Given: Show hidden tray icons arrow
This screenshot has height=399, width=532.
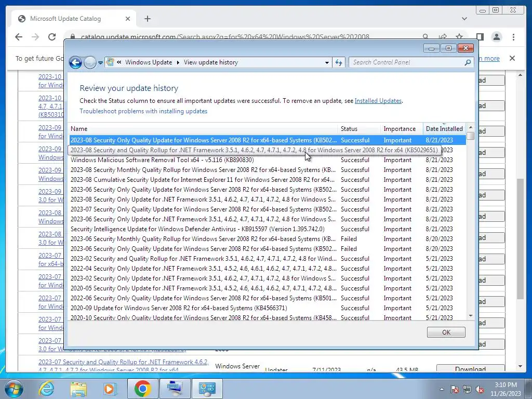Looking at the screenshot, I should [x=442, y=390].
